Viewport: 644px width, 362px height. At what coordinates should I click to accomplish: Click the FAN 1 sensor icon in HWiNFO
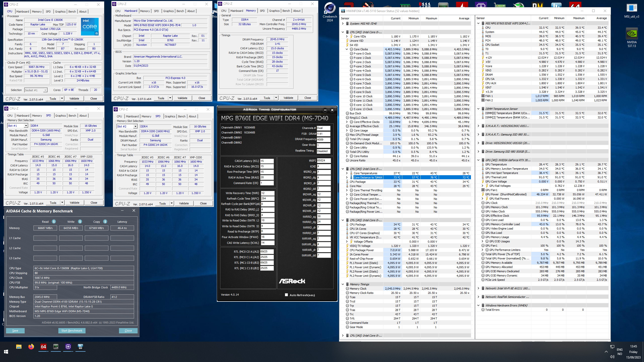pyautogui.click(x=483, y=96)
